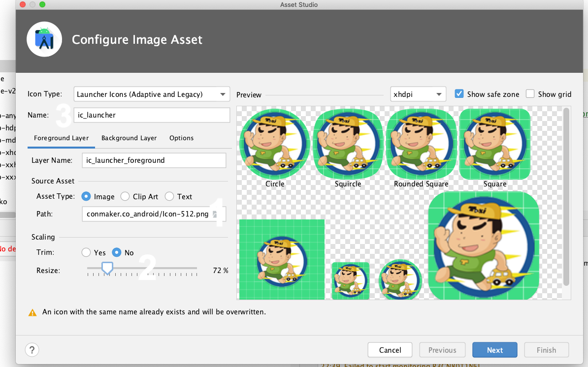
Task: Uncheck the Show safe zone checkbox
Action: click(x=459, y=93)
